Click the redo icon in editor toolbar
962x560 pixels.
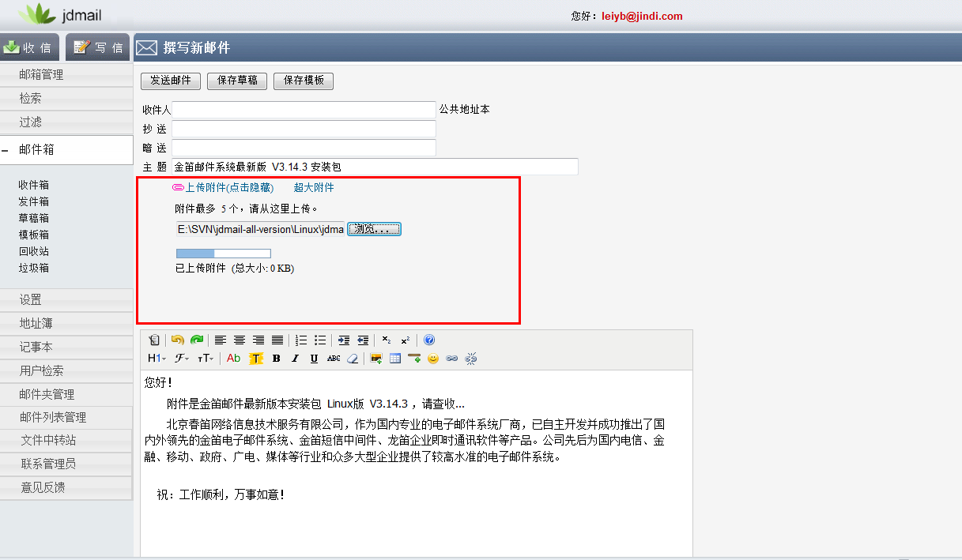(x=196, y=340)
